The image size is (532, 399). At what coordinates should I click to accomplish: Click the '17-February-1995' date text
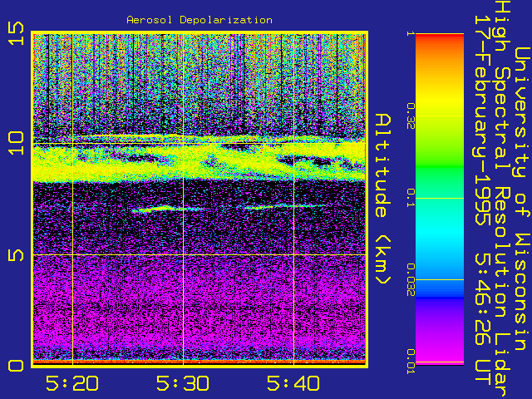(482, 120)
